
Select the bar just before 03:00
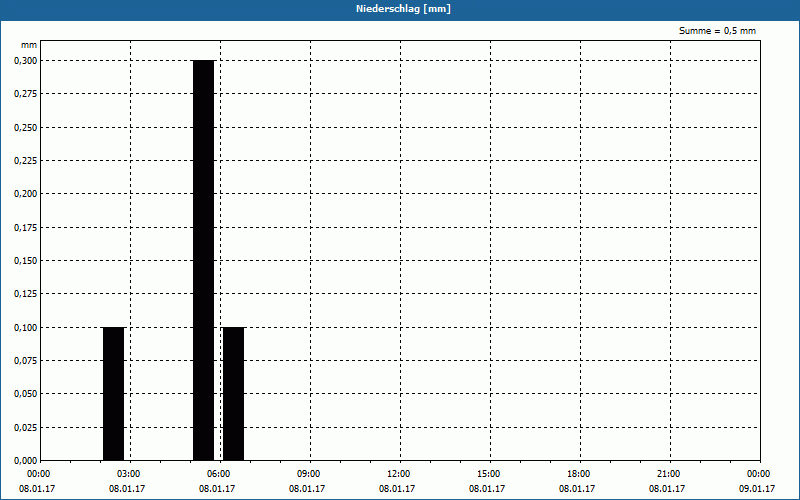point(113,394)
